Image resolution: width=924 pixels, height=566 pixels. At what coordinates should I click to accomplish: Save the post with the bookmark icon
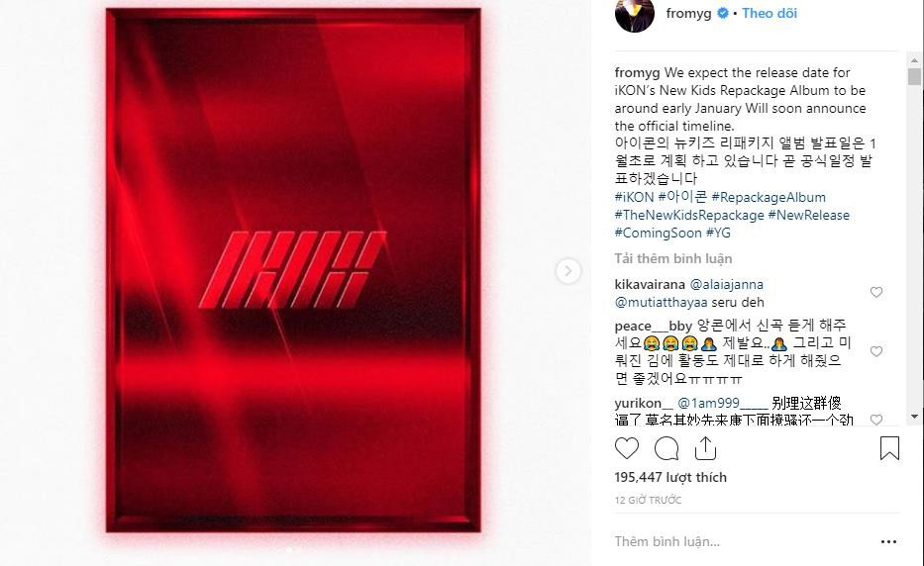click(x=889, y=448)
